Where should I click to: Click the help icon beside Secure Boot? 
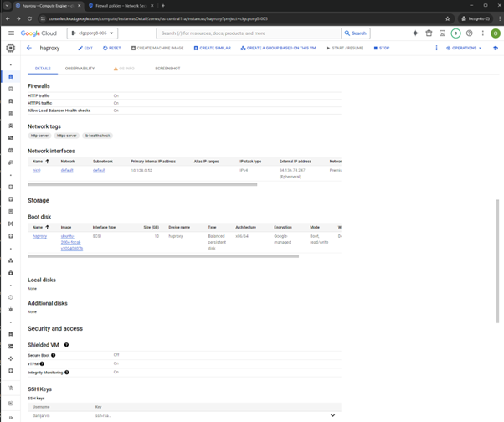tap(54, 355)
